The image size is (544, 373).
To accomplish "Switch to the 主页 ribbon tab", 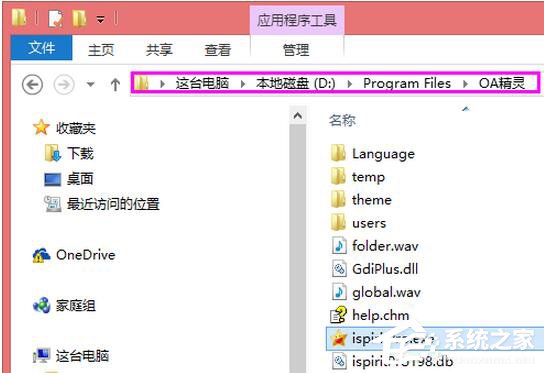I will (x=101, y=50).
